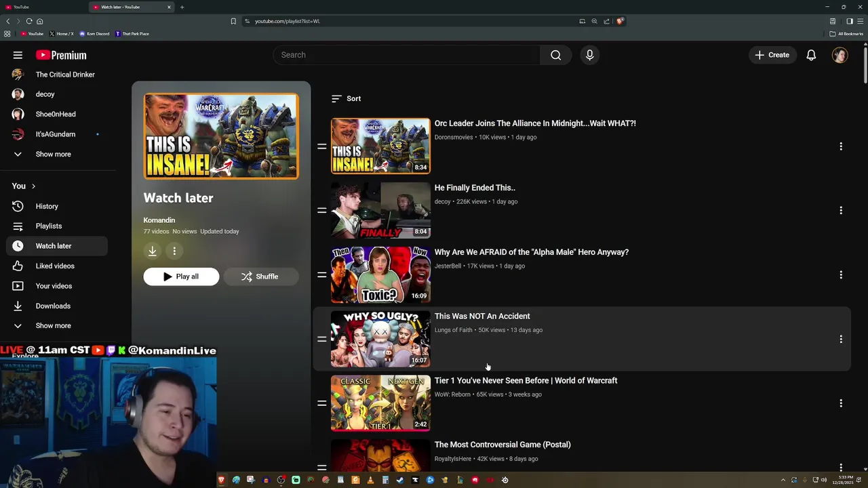Click That Park Place bookmark
This screenshot has height=488, width=868.
[132, 34]
